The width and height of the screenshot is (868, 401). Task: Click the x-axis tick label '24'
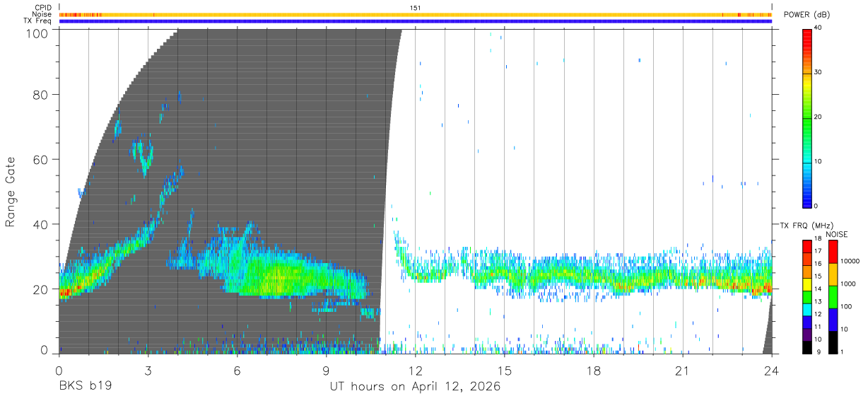click(772, 371)
